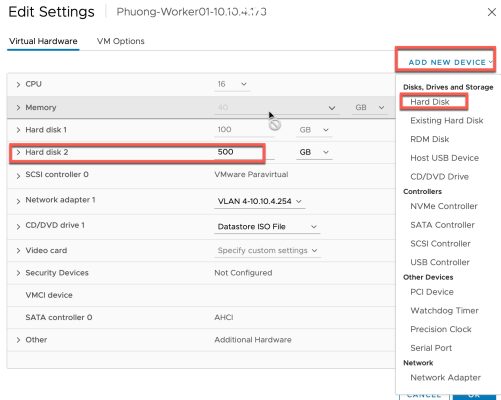
Task: Open the Network adapter VLAN dropdown
Action: [260, 201]
